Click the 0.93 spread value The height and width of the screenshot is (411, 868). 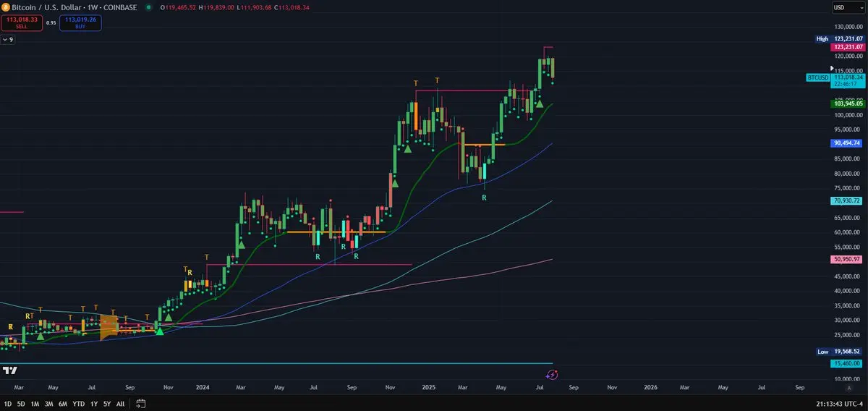coord(51,22)
